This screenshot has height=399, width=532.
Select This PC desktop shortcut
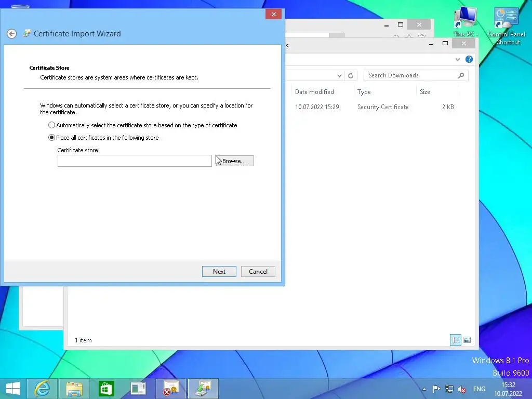465,22
